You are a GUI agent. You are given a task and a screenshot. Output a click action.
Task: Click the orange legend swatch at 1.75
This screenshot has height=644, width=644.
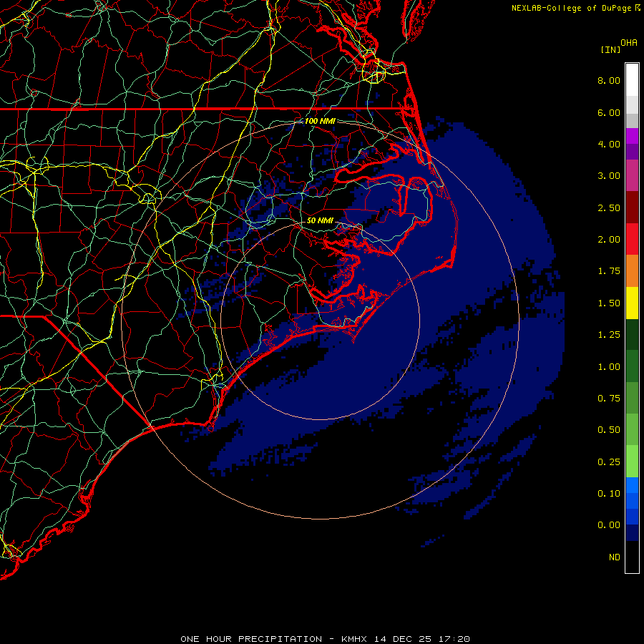tap(632, 271)
